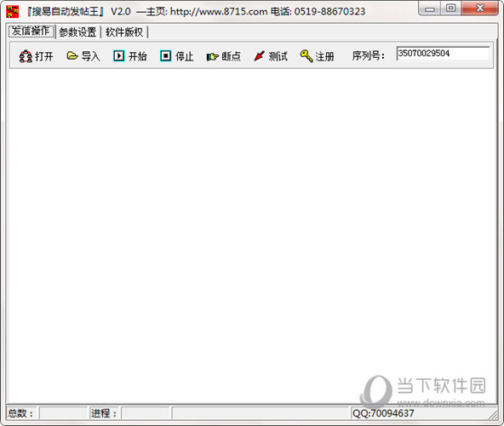Start sending with the 开始 play icon
504x426 pixels.
pyautogui.click(x=119, y=56)
